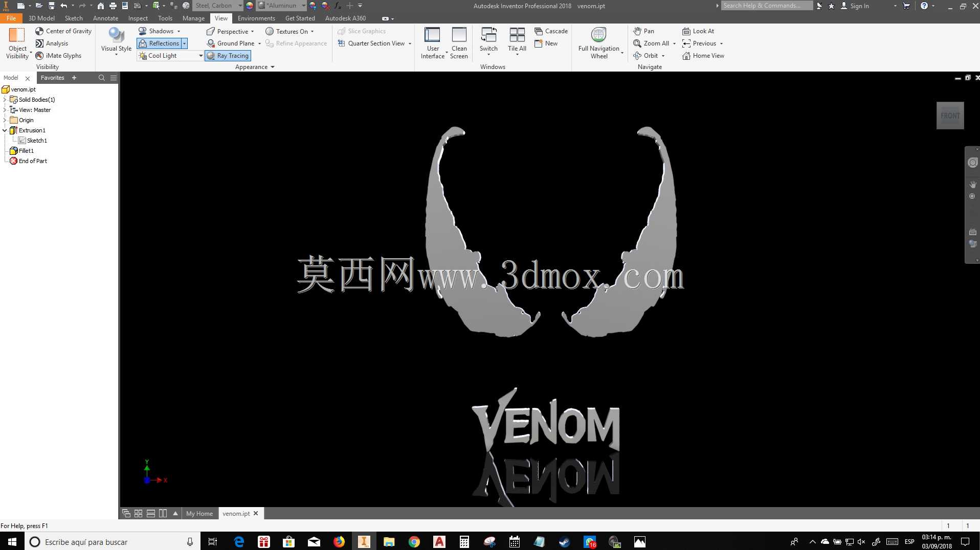The height and width of the screenshot is (550, 980).
Task: Expand the Origin folder node
Action: click(5, 120)
